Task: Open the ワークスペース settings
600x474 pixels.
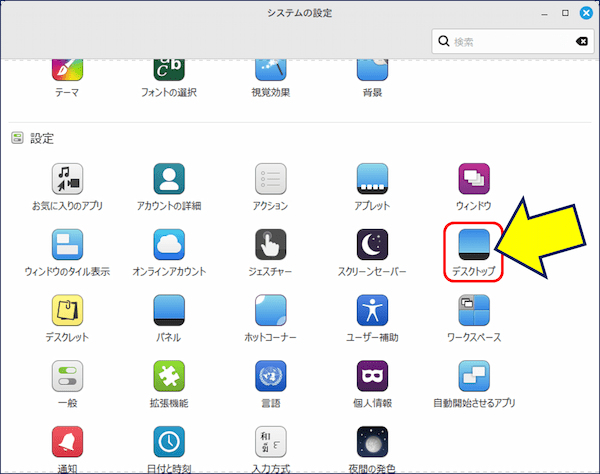Action: [474, 312]
